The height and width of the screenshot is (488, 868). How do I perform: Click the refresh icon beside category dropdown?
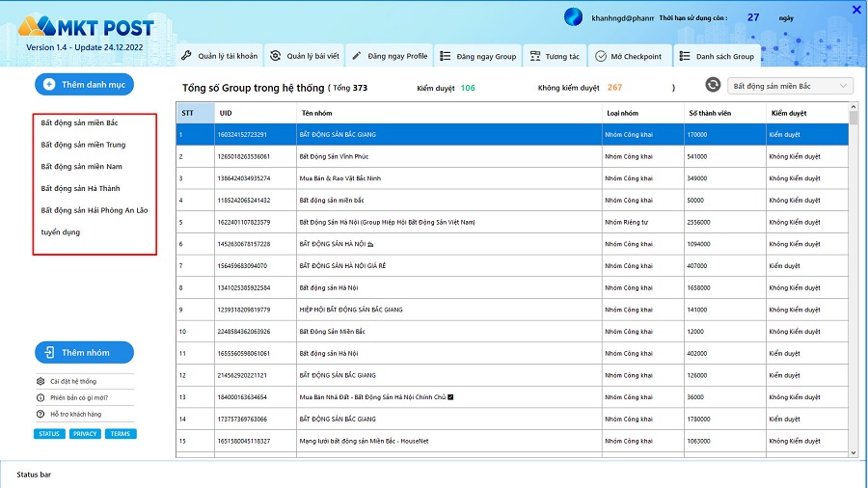tap(713, 86)
